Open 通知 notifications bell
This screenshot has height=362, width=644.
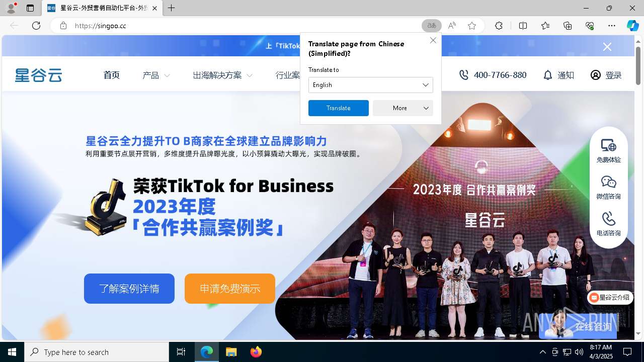tap(558, 75)
